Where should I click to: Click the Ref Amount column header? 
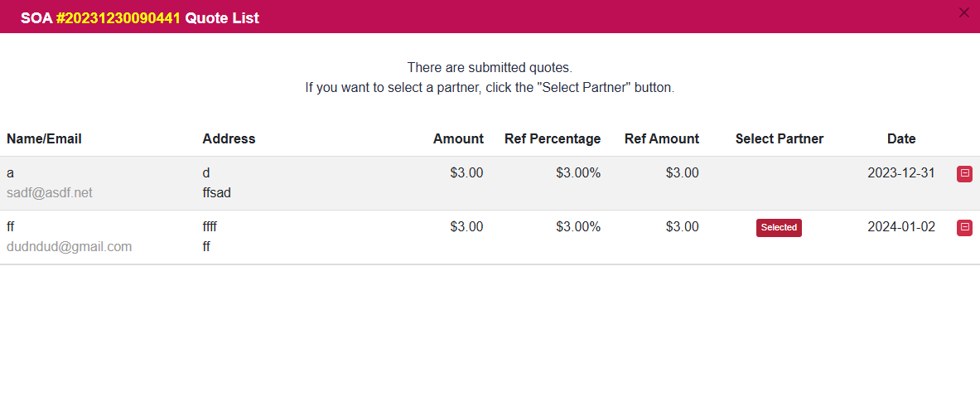pyautogui.click(x=662, y=138)
